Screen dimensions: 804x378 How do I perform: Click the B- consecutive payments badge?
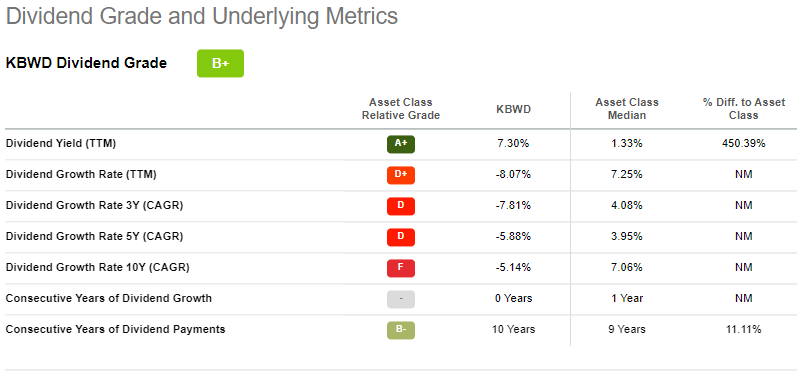[401, 330]
